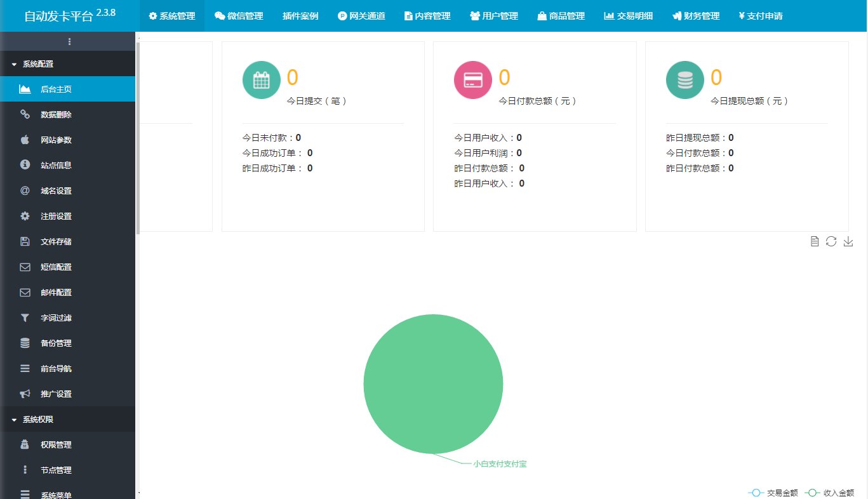Screen dimensions: 868x499
Task: Go to 邮件配置 in sidebar
Action: (x=67, y=292)
